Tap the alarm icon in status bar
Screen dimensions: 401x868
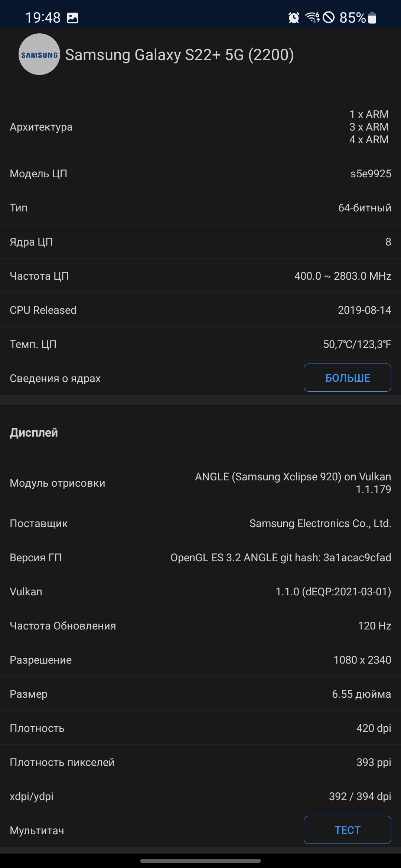[x=294, y=17]
